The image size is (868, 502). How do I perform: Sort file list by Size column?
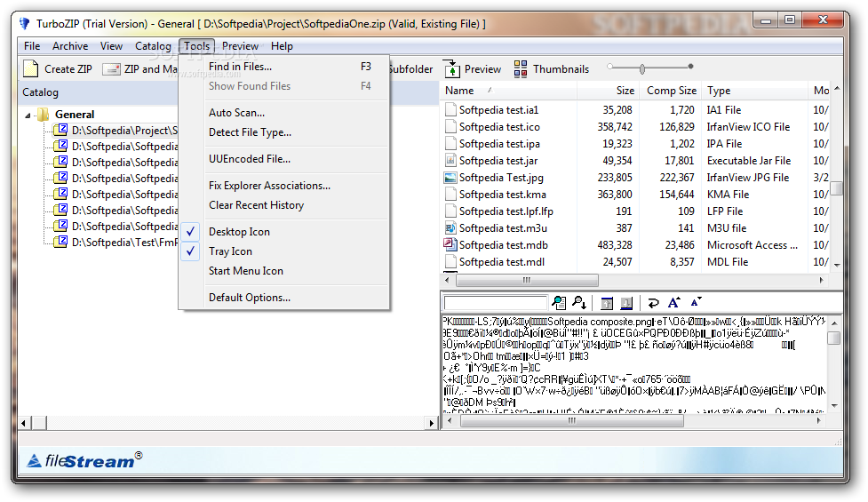(609, 91)
